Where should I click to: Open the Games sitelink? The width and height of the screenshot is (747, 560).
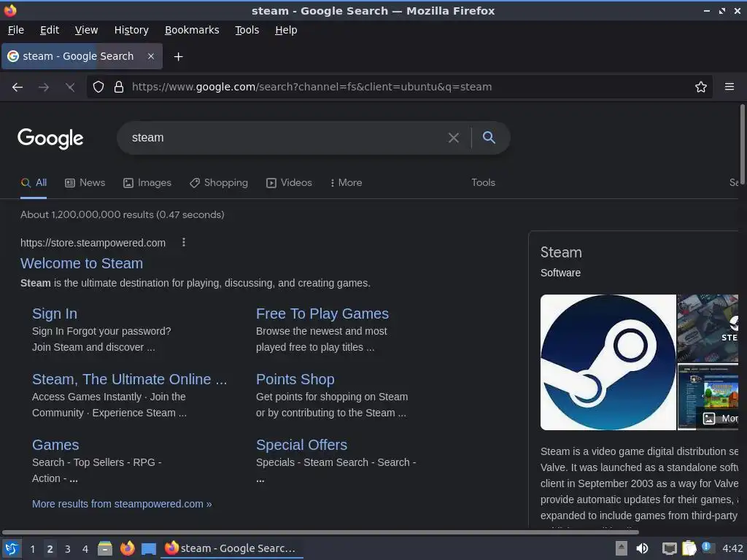tap(55, 445)
